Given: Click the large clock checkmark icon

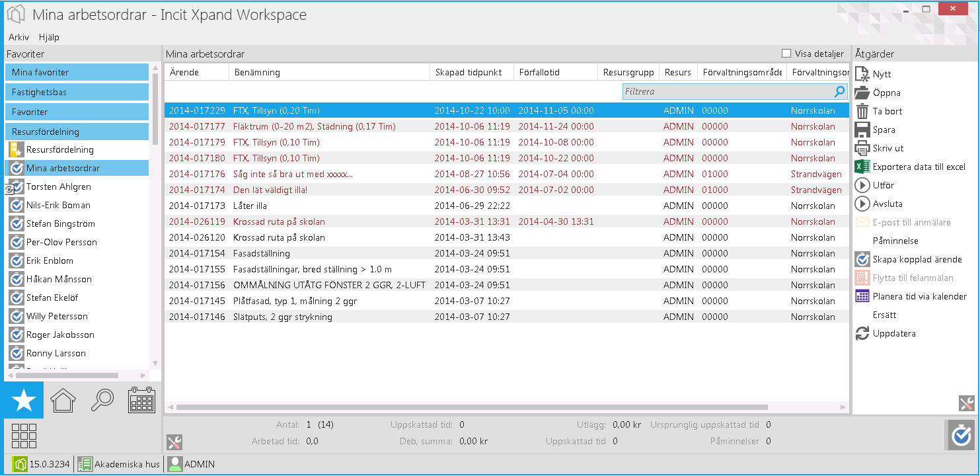Looking at the screenshot, I should [x=961, y=436].
